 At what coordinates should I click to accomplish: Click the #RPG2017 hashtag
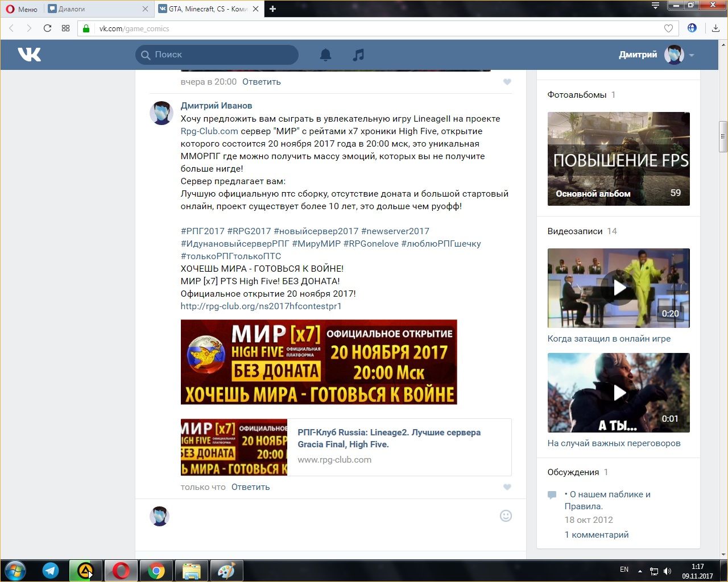coord(249,231)
